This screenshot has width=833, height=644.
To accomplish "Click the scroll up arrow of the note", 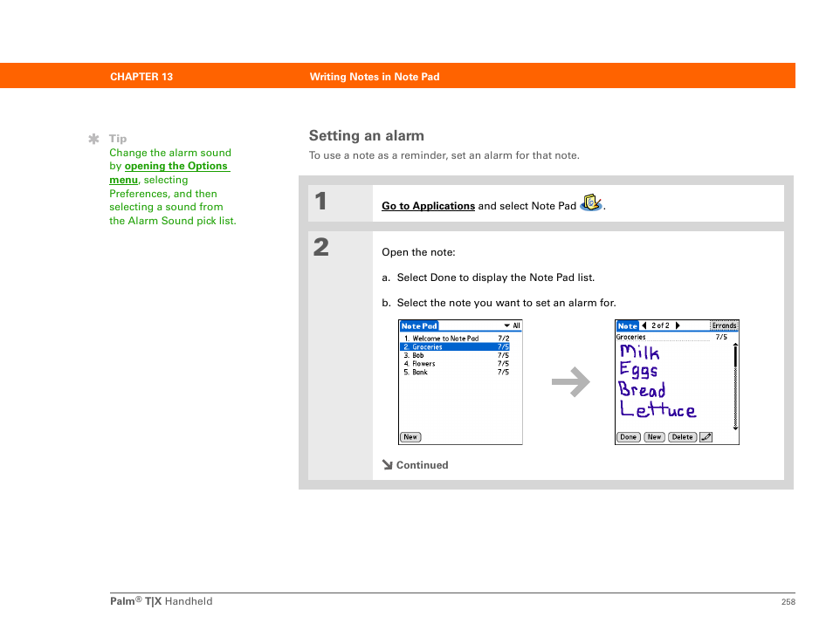I will point(735,345).
